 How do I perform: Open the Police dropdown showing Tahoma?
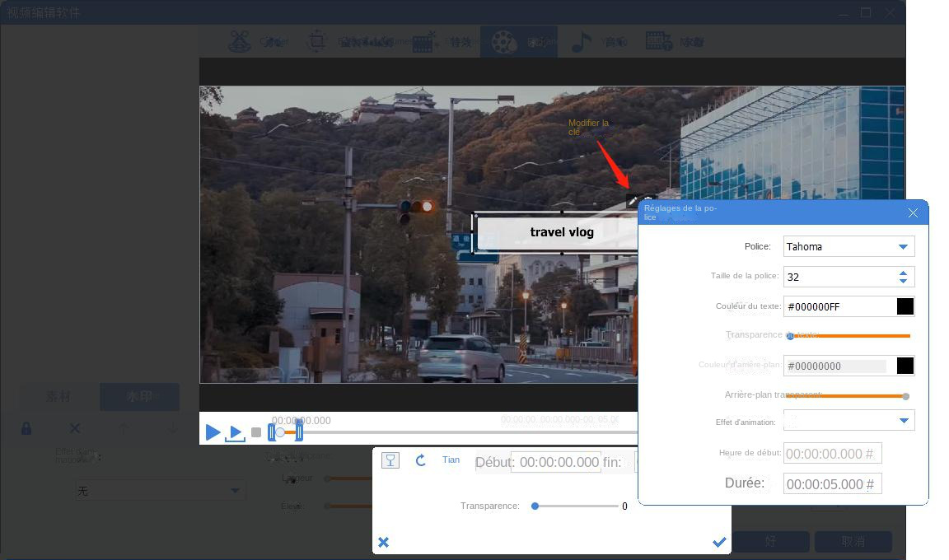848,246
